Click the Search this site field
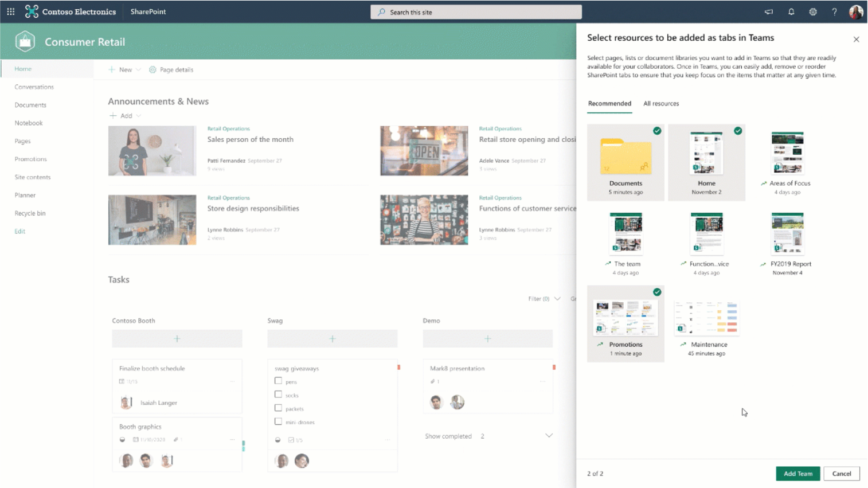868x488 pixels. pyautogui.click(x=476, y=12)
